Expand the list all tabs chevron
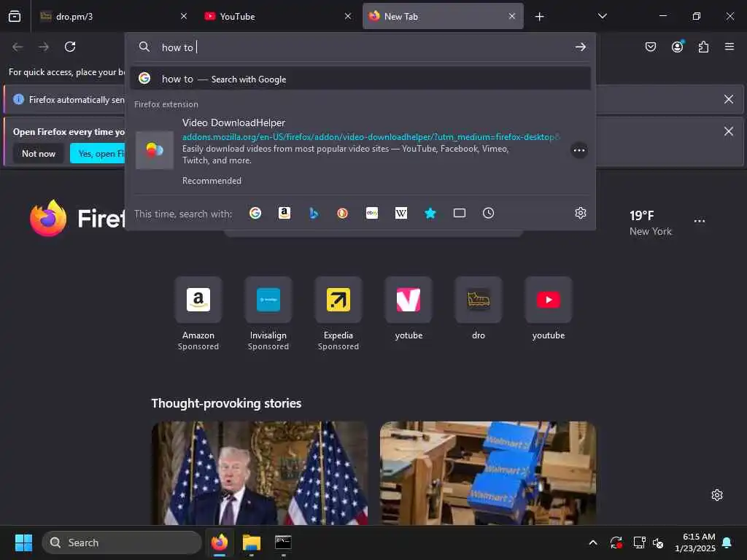Viewport: 747px width, 560px height. tap(602, 16)
